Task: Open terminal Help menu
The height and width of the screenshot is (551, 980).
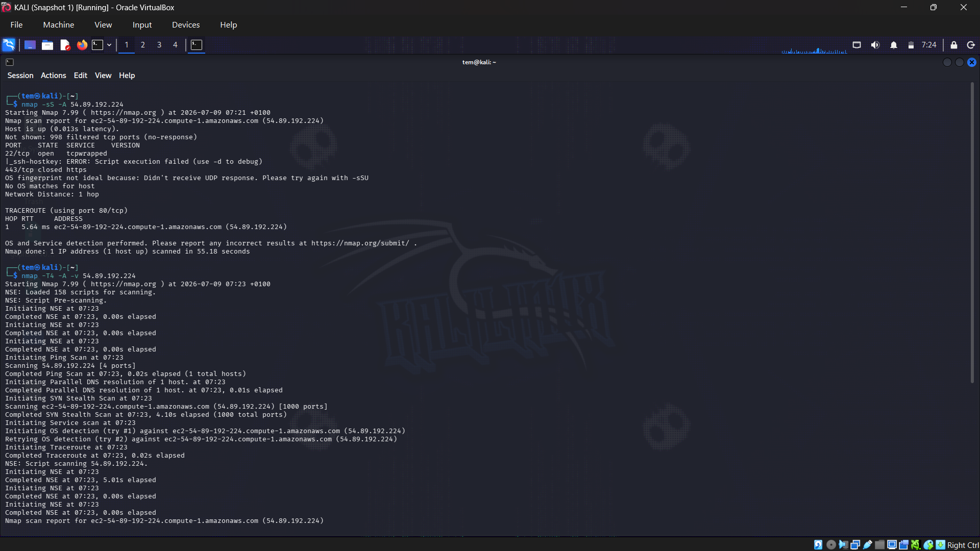Action: (127, 76)
